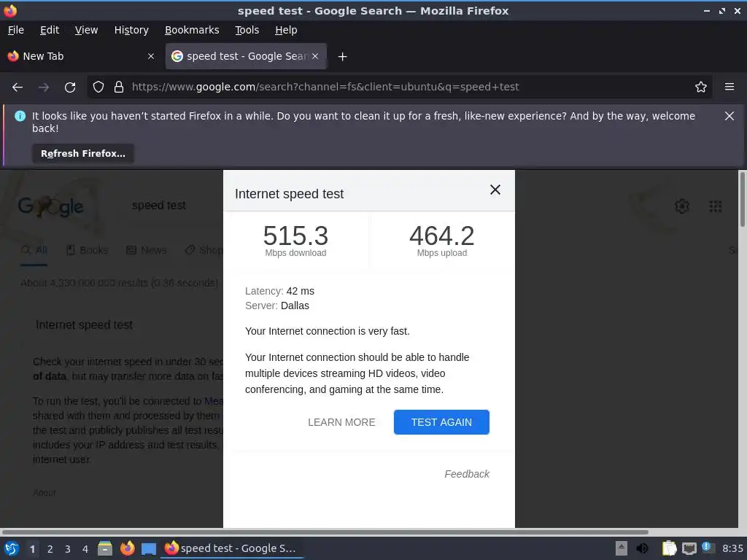Dismiss the Firefox refresh notification bar
Screen dimensions: 747x560
[x=729, y=116]
